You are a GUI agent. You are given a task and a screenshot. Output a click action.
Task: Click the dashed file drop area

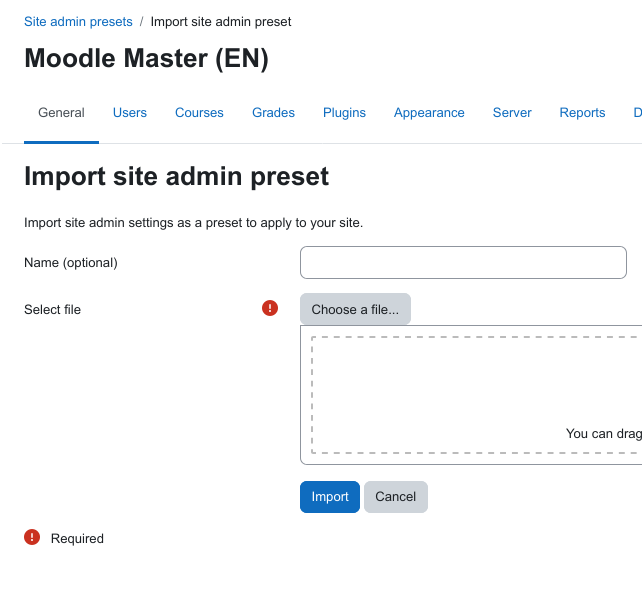point(477,395)
